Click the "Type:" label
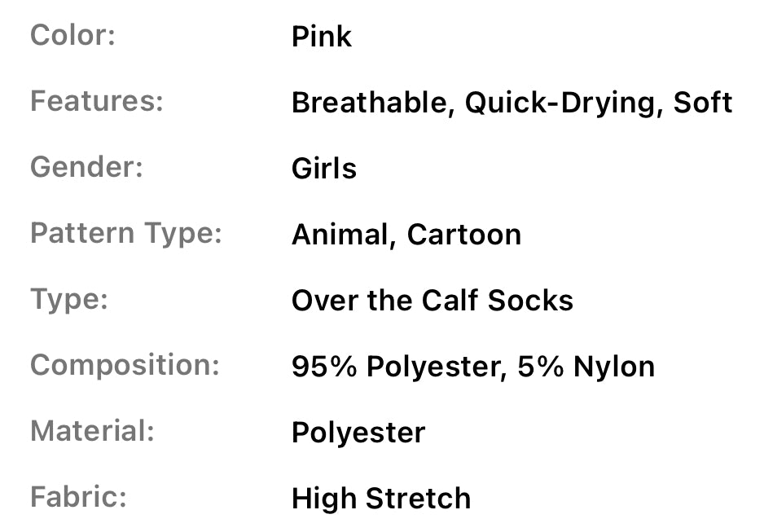764x532 pixels. (69, 300)
